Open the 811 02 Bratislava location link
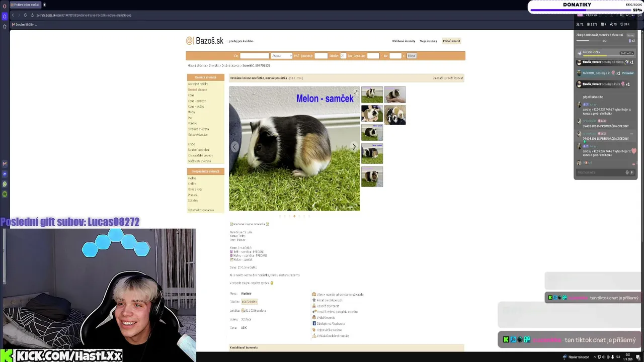 point(256,311)
